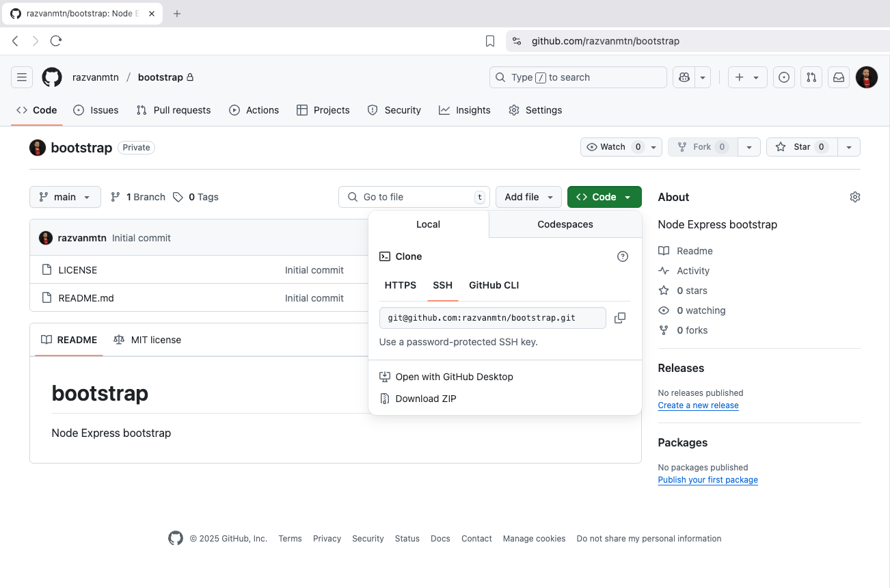The height and width of the screenshot is (588, 890).
Task: Bookmark this page in the address bar
Action: pyautogui.click(x=490, y=41)
